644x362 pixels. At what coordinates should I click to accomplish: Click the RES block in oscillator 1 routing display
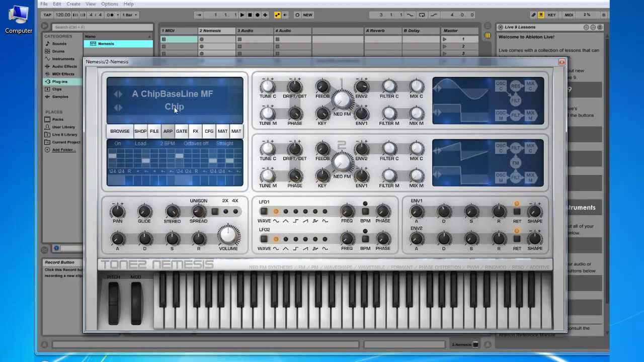(516, 86)
